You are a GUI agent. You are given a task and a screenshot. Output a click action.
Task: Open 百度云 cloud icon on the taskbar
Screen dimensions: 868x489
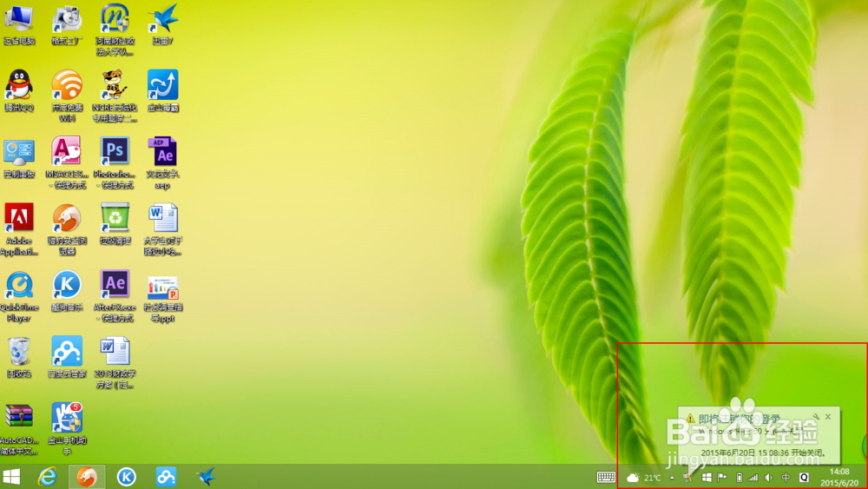[166, 476]
